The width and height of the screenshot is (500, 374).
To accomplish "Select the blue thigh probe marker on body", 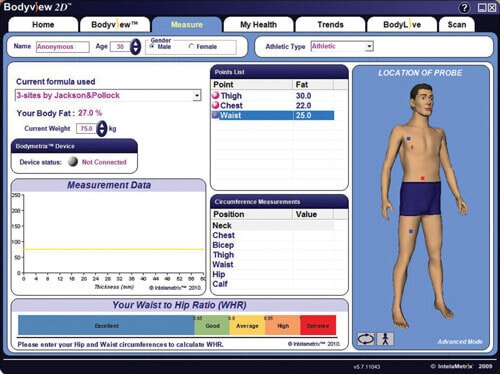I will [x=411, y=231].
